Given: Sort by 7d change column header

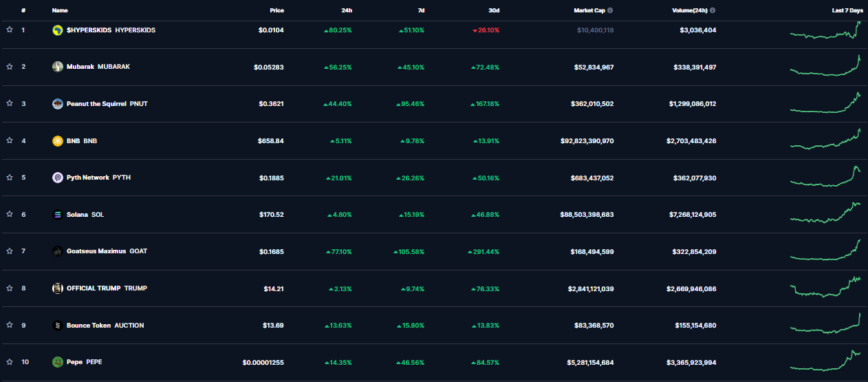Looking at the screenshot, I should coord(420,11).
